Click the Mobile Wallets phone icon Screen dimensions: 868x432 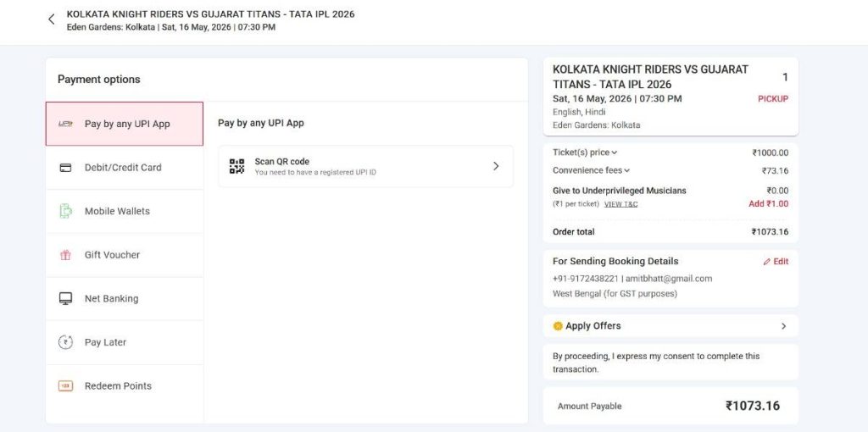(65, 211)
